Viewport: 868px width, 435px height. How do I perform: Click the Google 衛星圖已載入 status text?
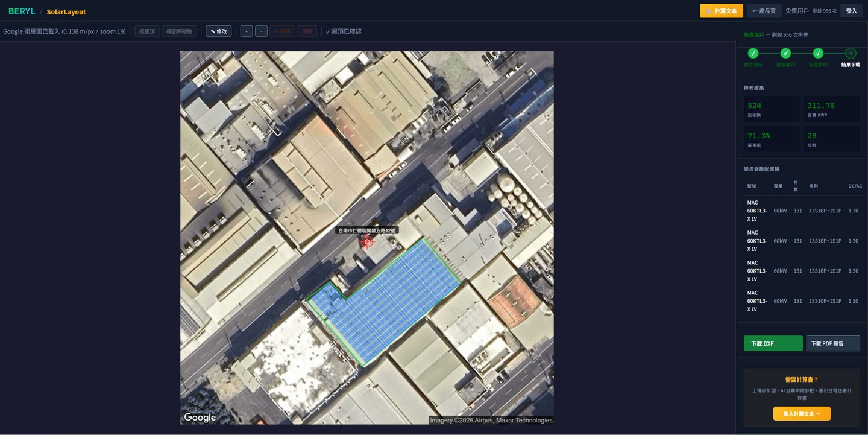tap(64, 31)
